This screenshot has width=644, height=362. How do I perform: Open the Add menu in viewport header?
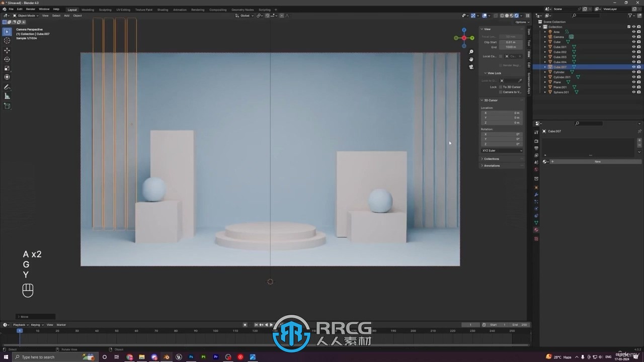[66, 16]
